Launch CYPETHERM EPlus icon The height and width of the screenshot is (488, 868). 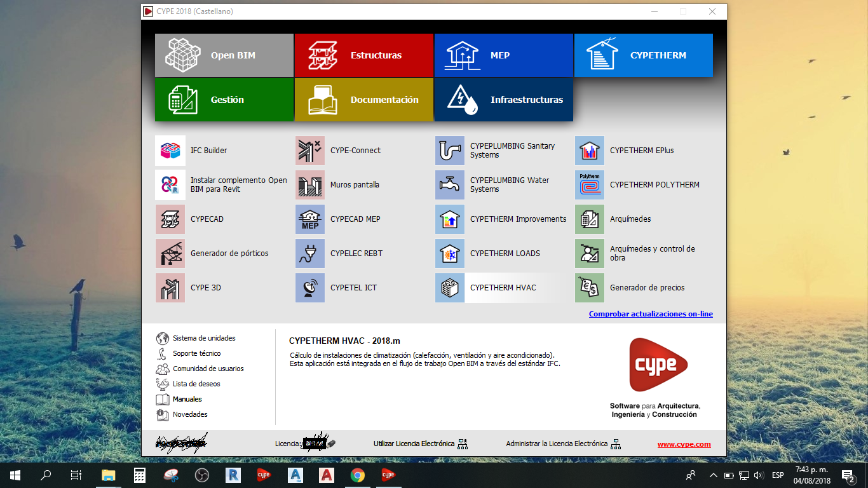tap(590, 151)
